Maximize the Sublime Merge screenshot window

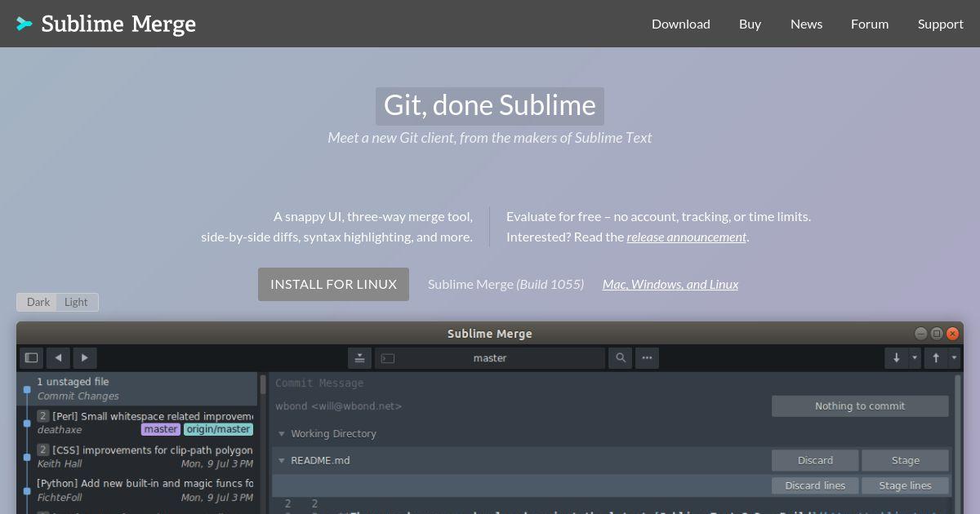coord(937,334)
